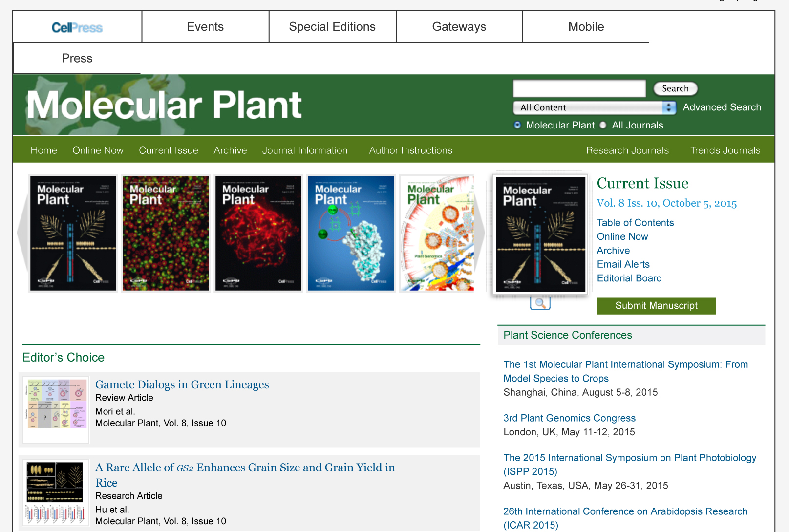Open the Editorial Board link
789x532 pixels.
tap(629, 278)
